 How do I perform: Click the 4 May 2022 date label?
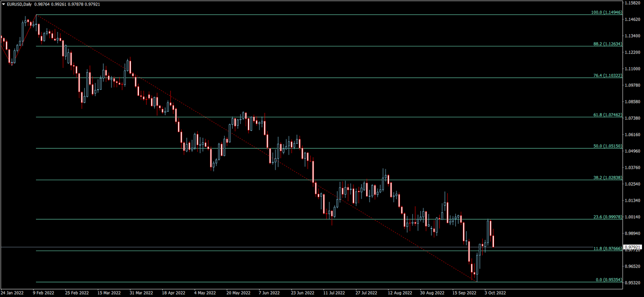click(205, 293)
